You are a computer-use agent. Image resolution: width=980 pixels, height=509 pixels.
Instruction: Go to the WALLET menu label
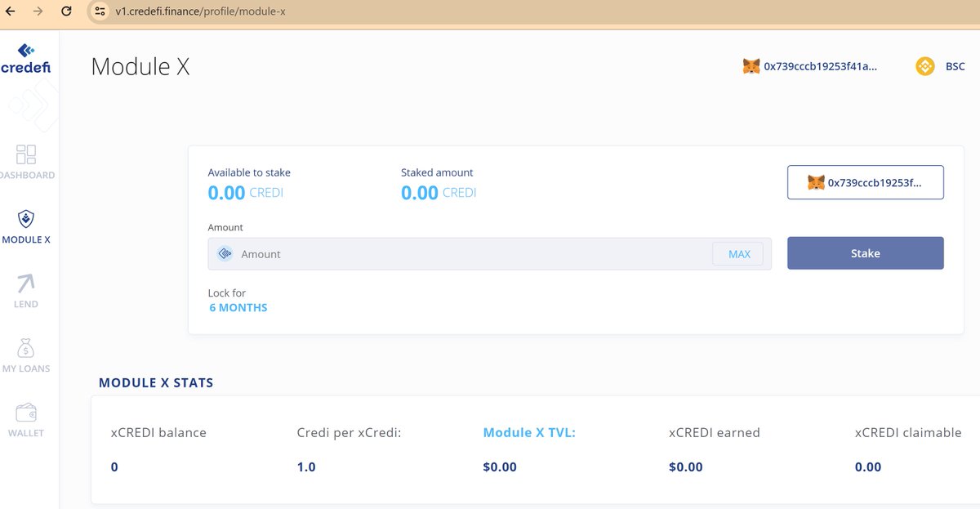(26, 433)
